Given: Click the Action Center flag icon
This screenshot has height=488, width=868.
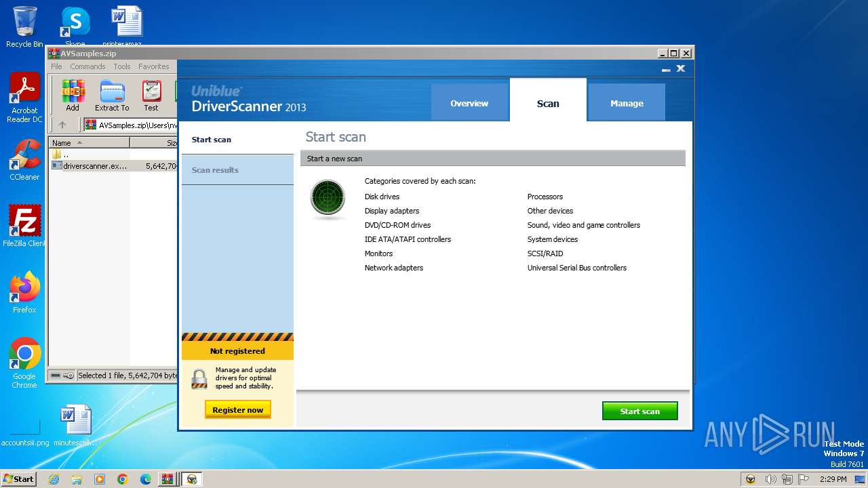Looking at the screenshot, I should point(804,479).
